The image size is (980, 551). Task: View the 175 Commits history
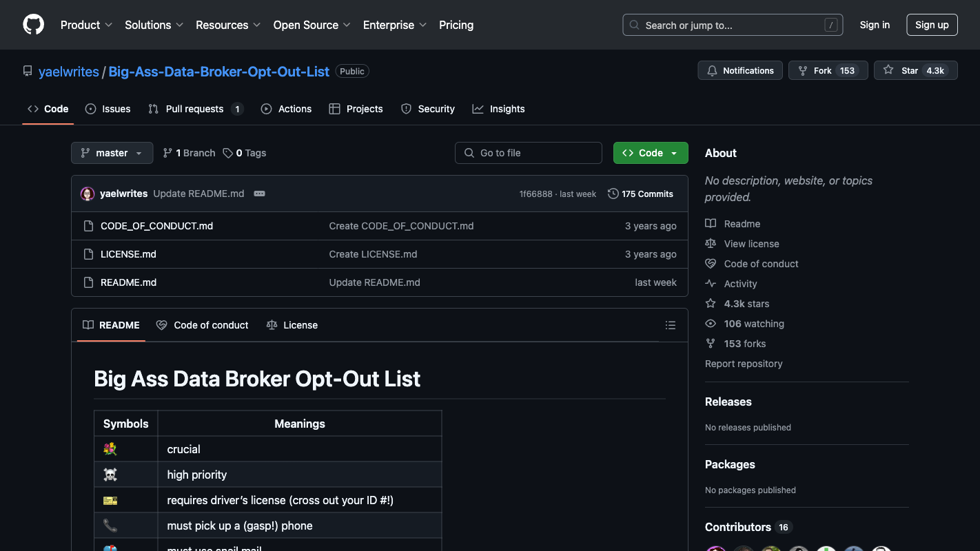(640, 194)
